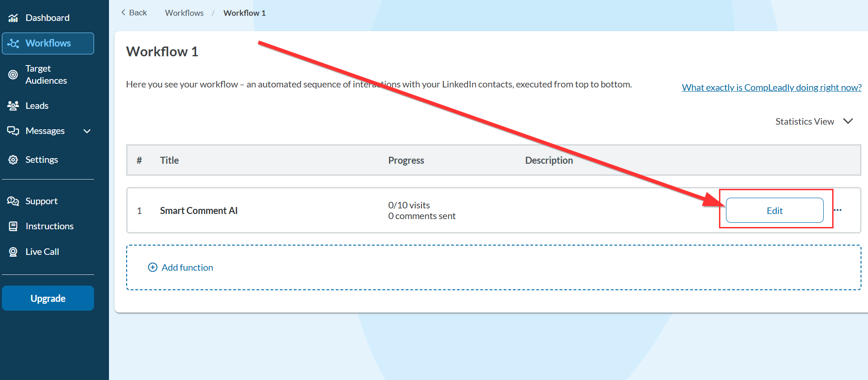Click the Title column header

[170, 160]
